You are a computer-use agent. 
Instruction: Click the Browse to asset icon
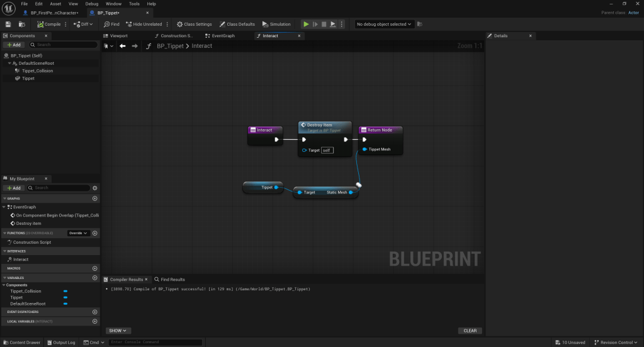click(22, 24)
